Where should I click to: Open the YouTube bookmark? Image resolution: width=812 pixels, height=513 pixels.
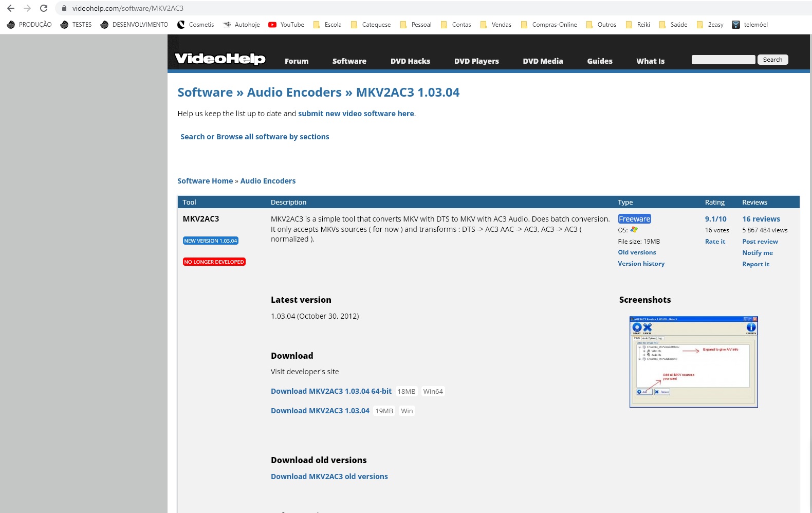286,25
